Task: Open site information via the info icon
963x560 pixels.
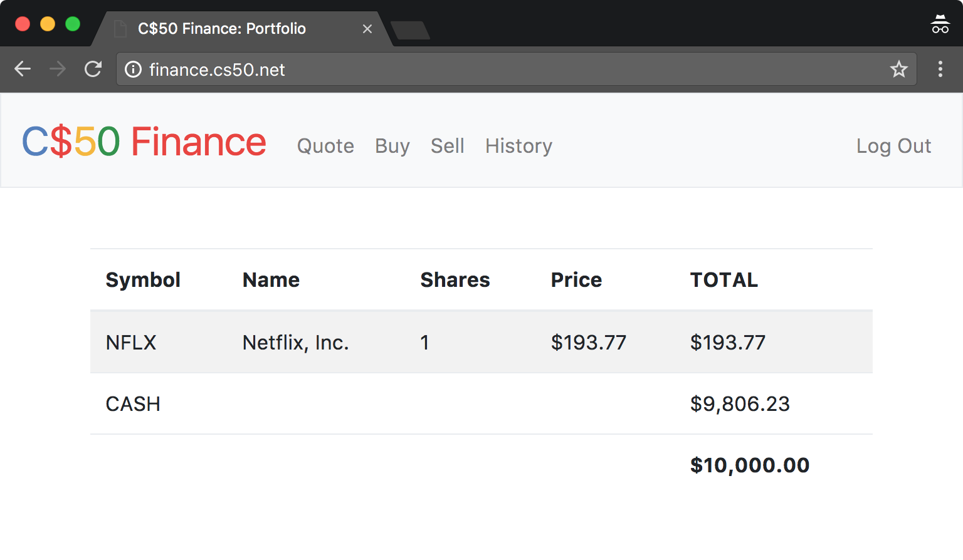Action: point(133,70)
